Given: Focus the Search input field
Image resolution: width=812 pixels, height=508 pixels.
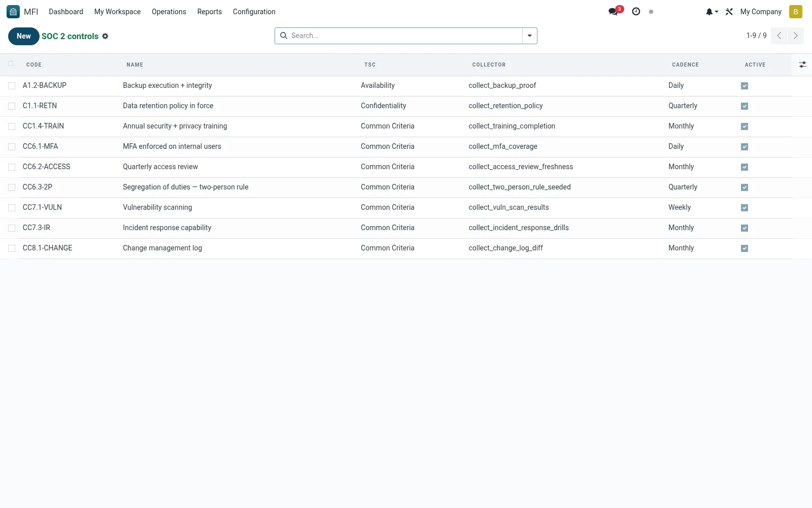Looking at the screenshot, I should tap(404, 36).
